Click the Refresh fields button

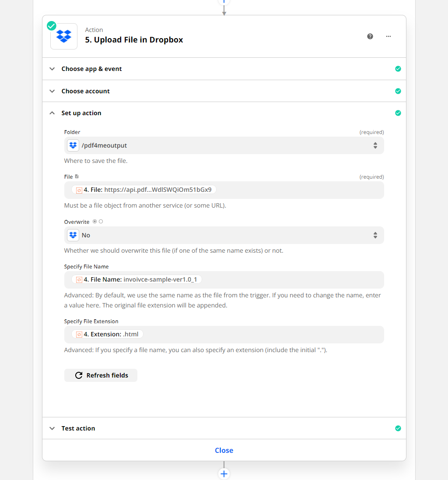pyautogui.click(x=101, y=375)
